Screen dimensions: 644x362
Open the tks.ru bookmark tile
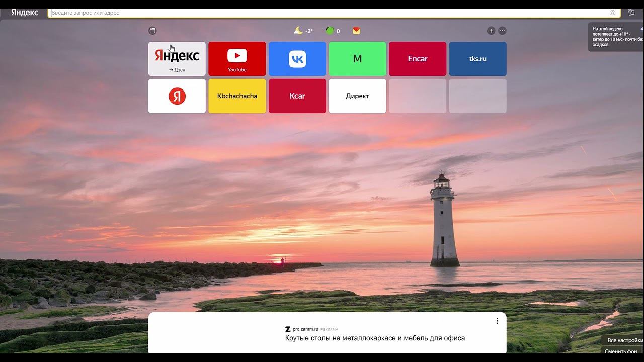(477, 59)
